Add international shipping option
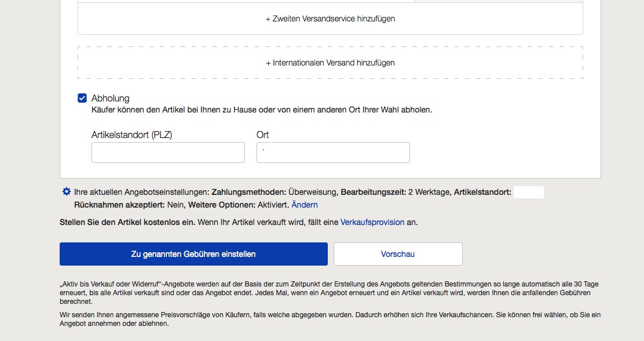 tap(330, 63)
